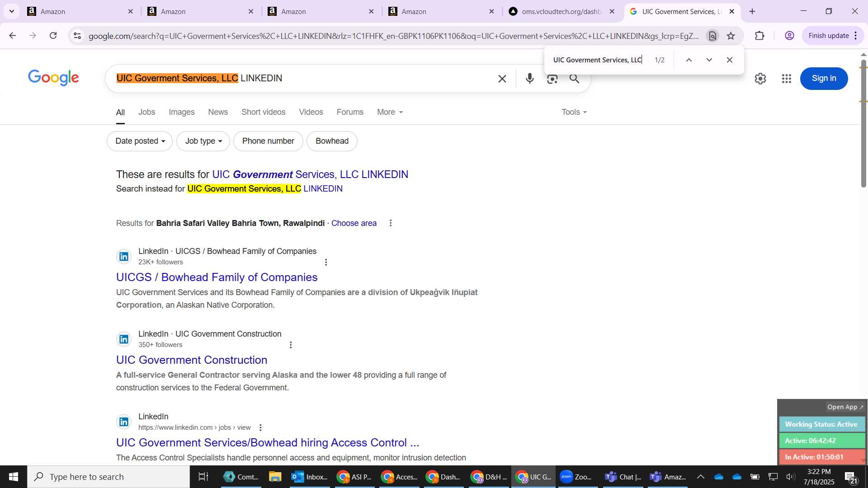This screenshot has width=868, height=488.
Task: Open the Job type filter dropdown
Action: pos(203,141)
